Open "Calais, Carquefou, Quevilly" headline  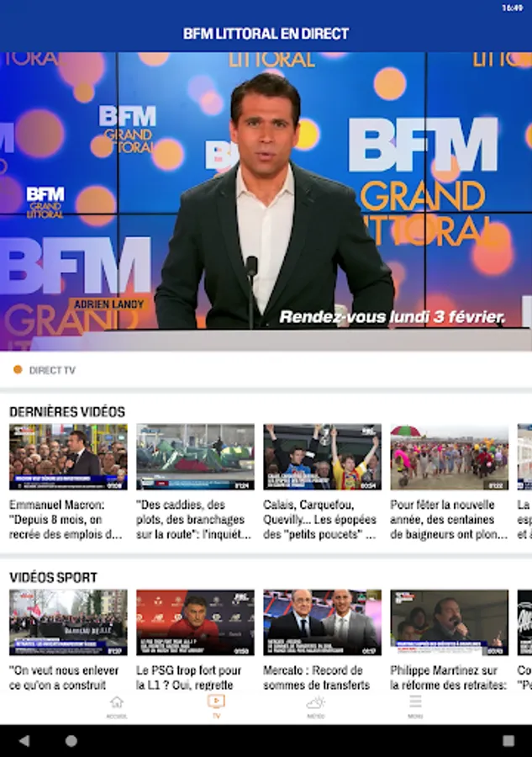(319, 520)
